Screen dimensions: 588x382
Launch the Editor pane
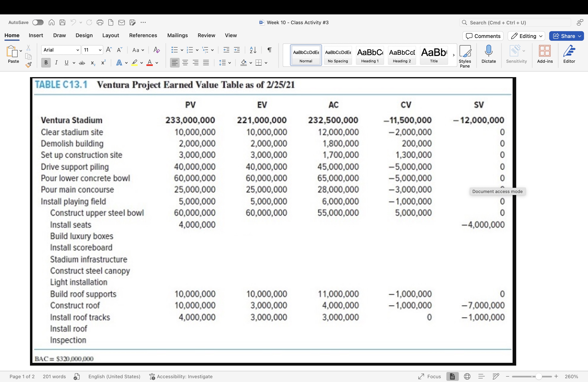pos(569,55)
